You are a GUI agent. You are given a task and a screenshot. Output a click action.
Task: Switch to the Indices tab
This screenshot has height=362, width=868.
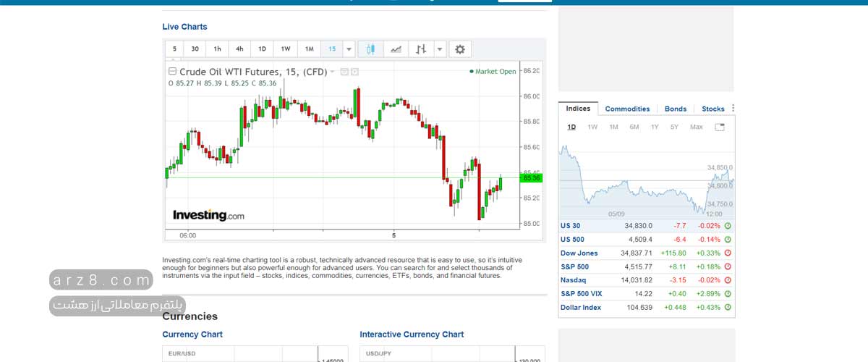pos(578,109)
